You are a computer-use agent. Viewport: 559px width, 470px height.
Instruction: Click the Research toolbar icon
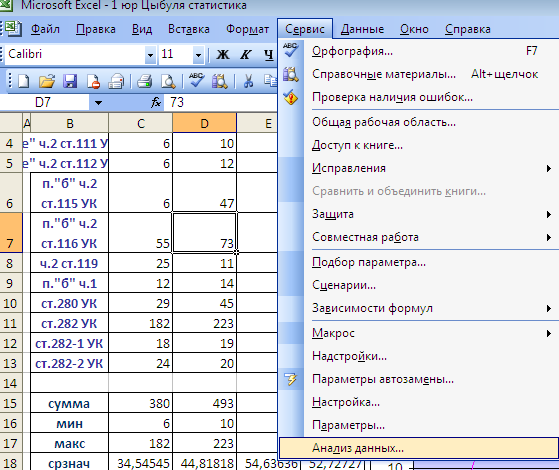pyautogui.click(x=220, y=82)
